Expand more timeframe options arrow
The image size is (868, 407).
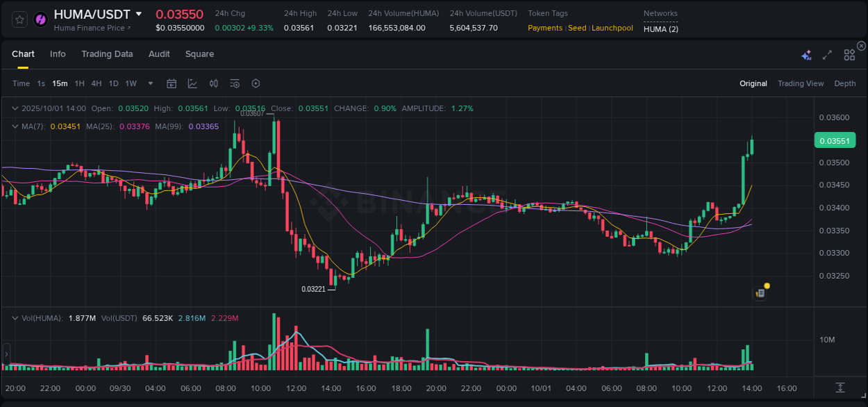coord(149,83)
